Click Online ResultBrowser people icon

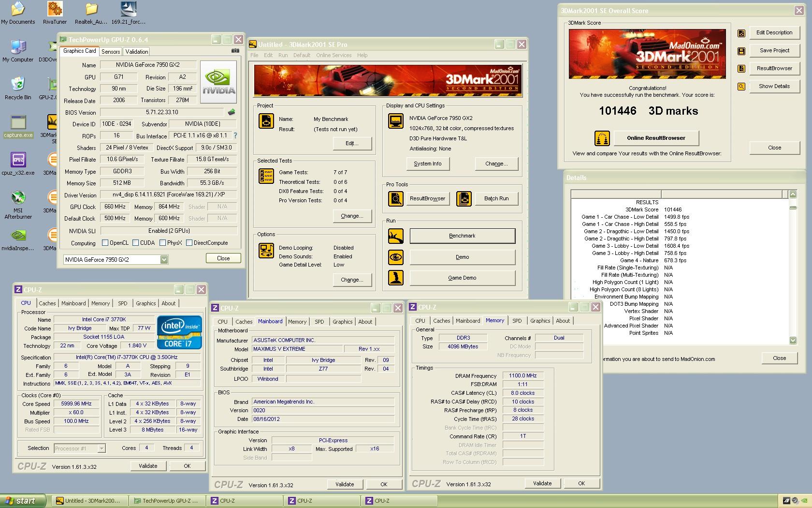(602, 138)
